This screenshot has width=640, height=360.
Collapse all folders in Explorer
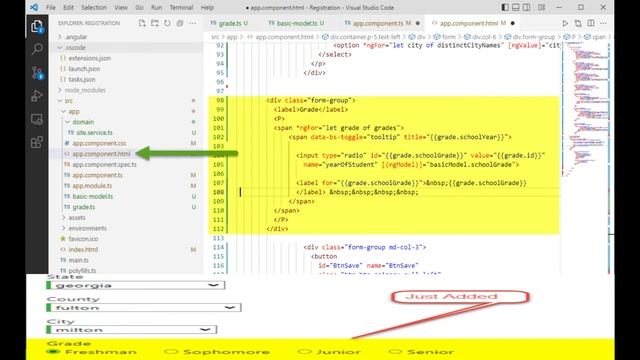(180, 23)
